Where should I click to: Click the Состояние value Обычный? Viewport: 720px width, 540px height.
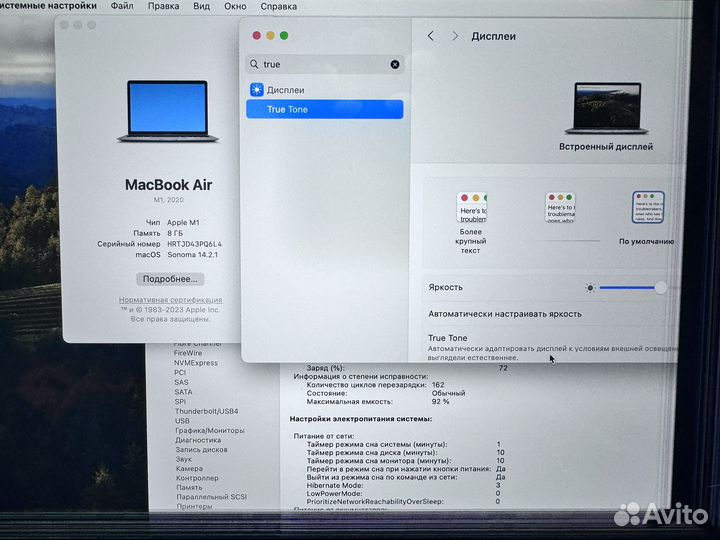pyautogui.click(x=448, y=393)
